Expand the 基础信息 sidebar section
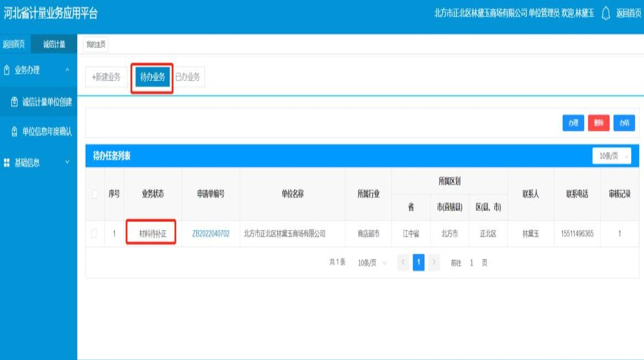This screenshot has width=644, height=360. click(x=67, y=163)
